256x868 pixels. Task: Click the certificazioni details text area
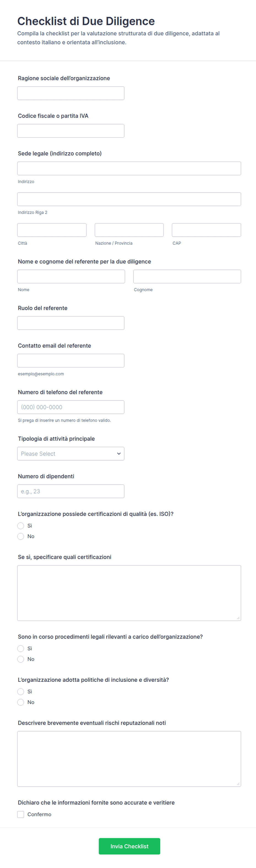tap(129, 593)
